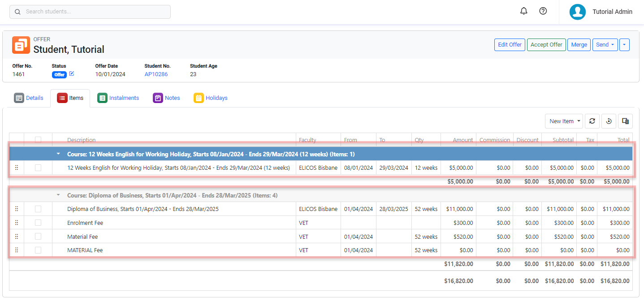Check the Enrolment Fee row checkbox

(x=38, y=223)
